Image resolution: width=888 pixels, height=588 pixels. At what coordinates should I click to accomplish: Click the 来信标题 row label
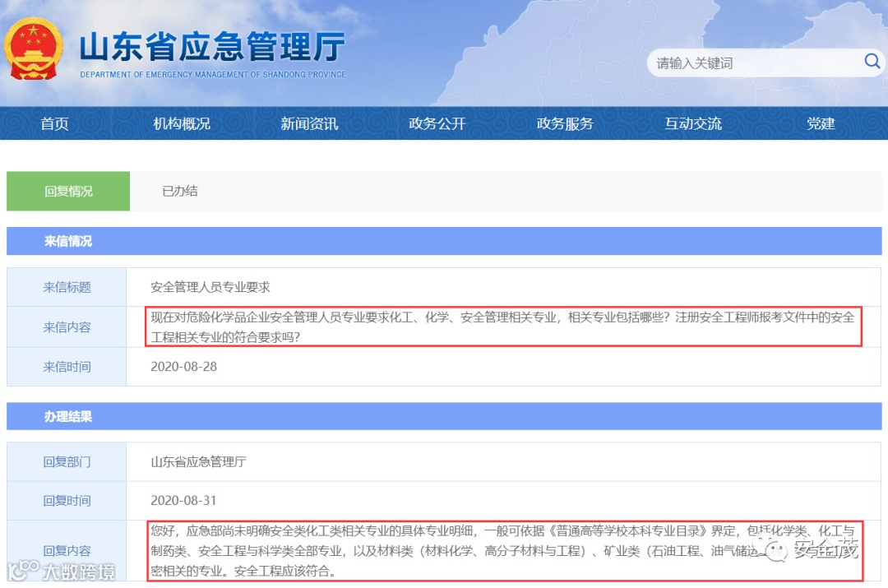[67, 287]
